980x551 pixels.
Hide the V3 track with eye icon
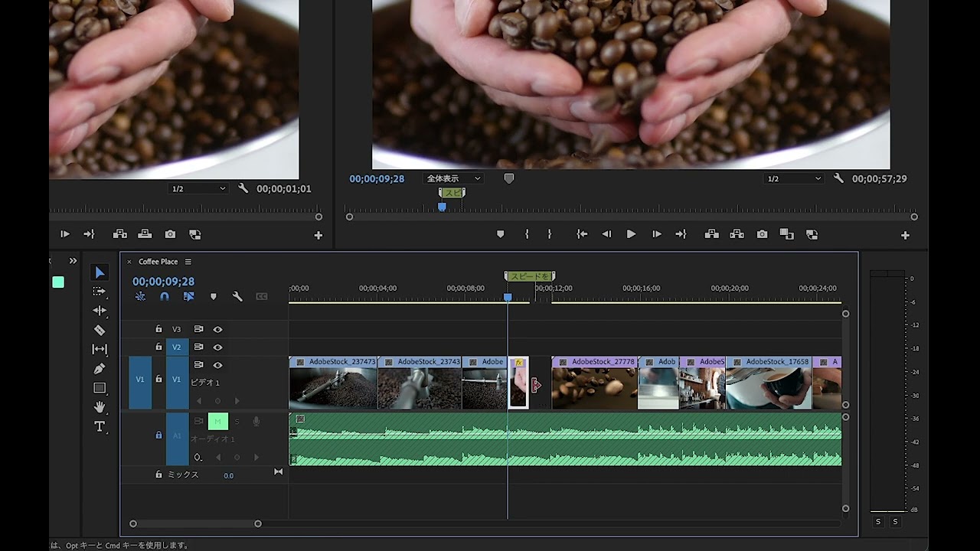click(x=217, y=329)
